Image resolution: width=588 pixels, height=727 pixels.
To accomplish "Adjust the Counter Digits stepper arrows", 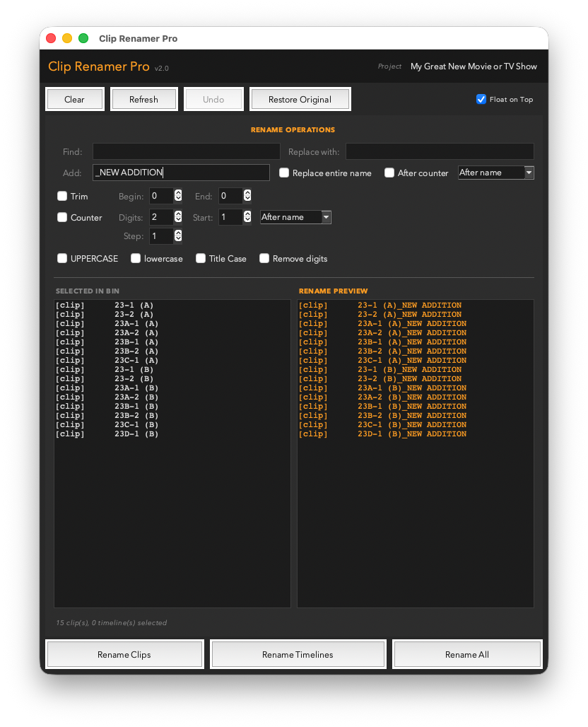I will point(178,216).
